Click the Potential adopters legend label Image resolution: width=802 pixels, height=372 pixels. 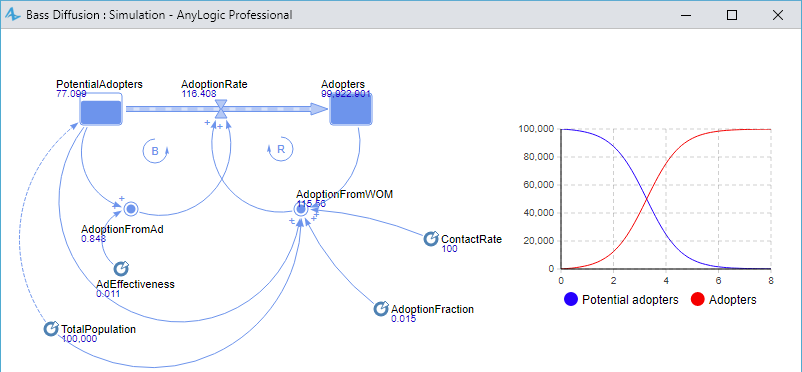tap(630, 300)
